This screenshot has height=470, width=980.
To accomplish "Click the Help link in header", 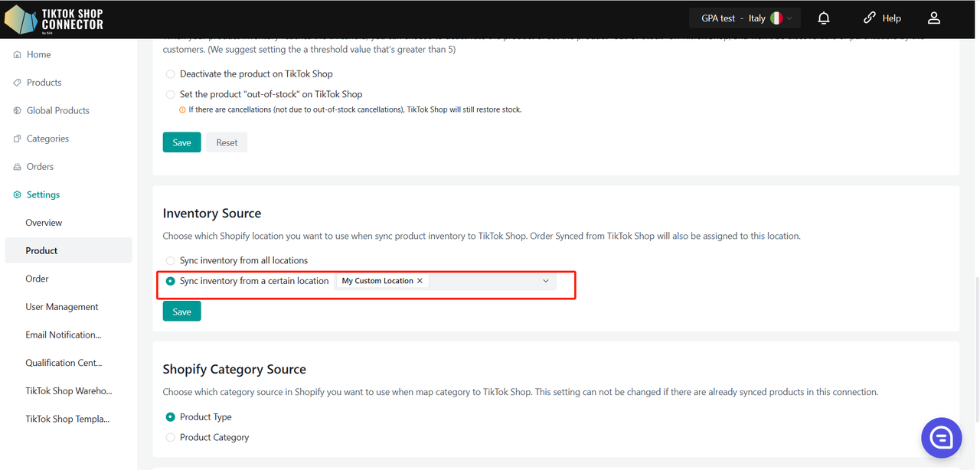I will pos(882,18).
